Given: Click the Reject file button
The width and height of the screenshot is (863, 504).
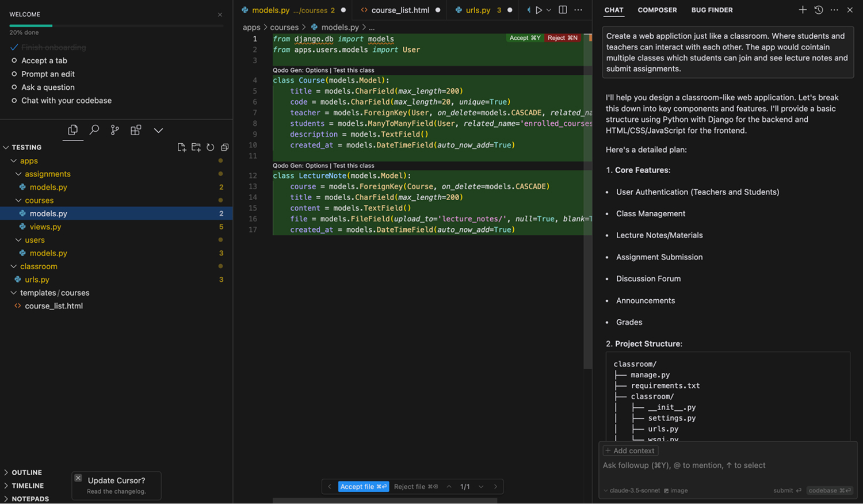Looking at the screenshot, I should point(416,487).
